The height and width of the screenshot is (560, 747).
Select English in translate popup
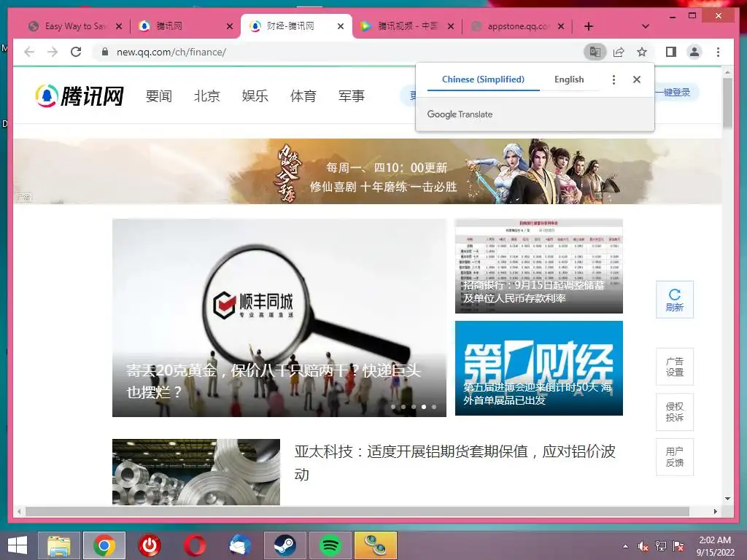(x=569, y=79)
